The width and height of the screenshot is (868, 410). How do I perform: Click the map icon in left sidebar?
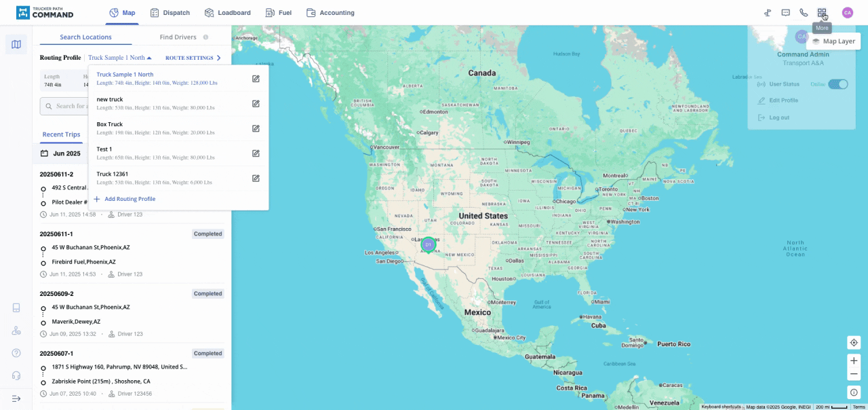click(16, 45)
